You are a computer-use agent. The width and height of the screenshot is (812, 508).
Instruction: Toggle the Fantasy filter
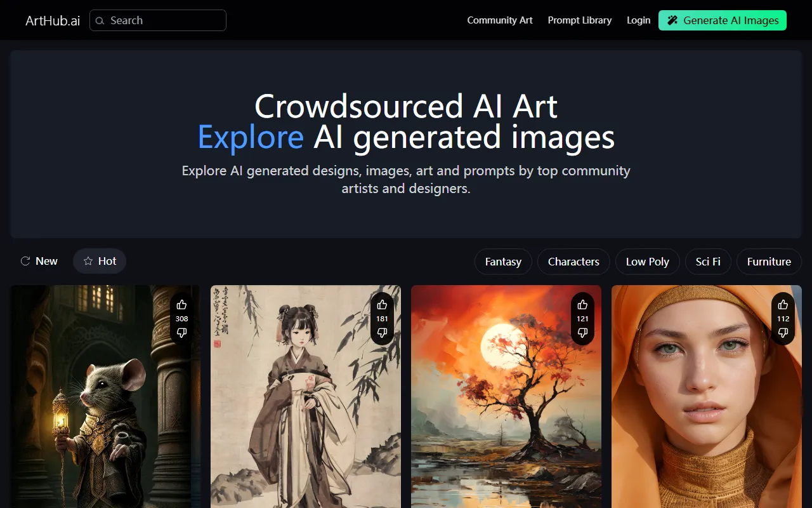(x=503, y=261)
